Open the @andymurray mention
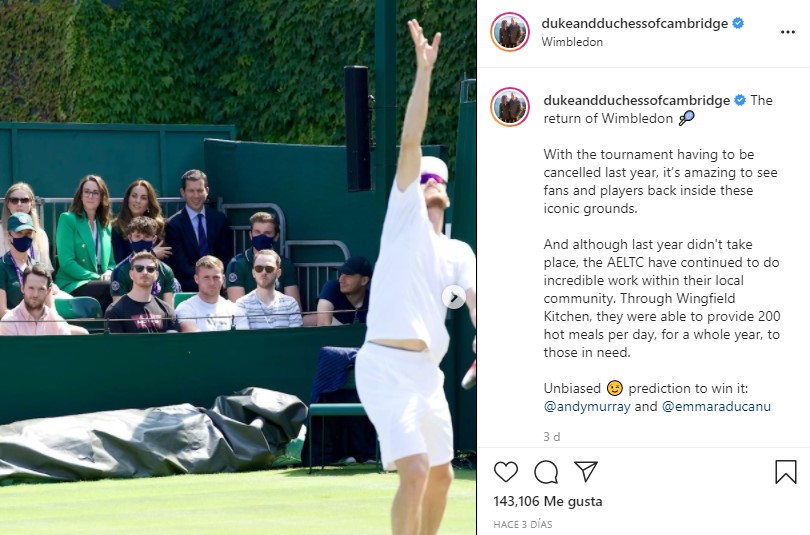Viewport: 810px width, 535px height. 587,406
